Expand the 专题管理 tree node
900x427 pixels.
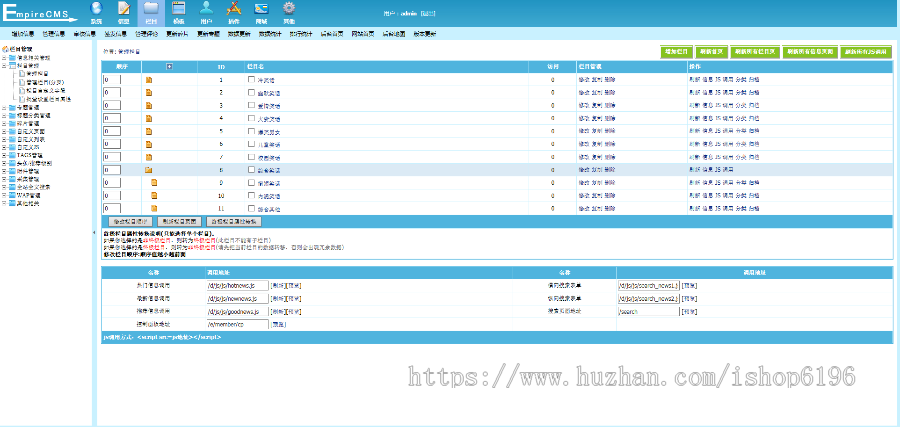pos(4,107)
